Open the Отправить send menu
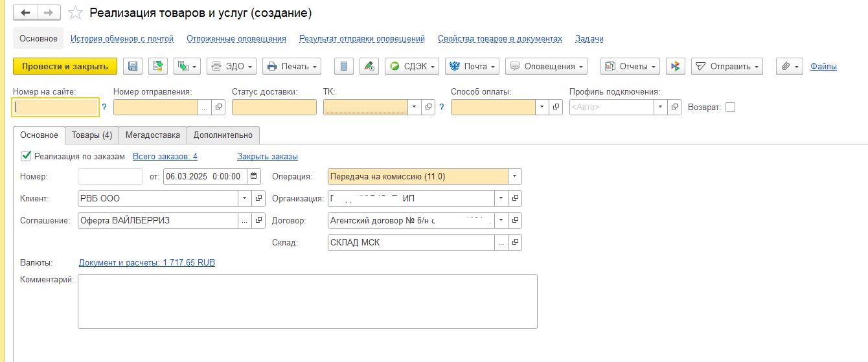 [x=727, y=66]
